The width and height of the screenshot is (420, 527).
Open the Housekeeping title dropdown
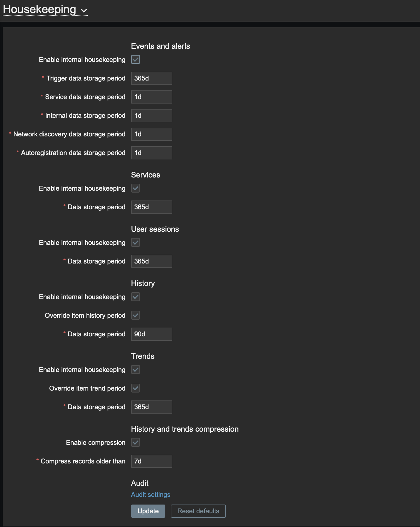point(45,10)
